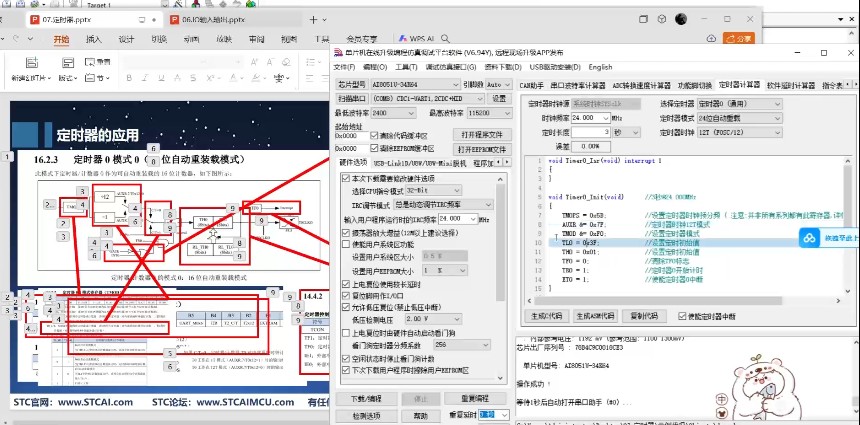Viewport: 860px width, 425px height.
Task: Toggle allow low-voltage reset checkbox
Action: 346,307
